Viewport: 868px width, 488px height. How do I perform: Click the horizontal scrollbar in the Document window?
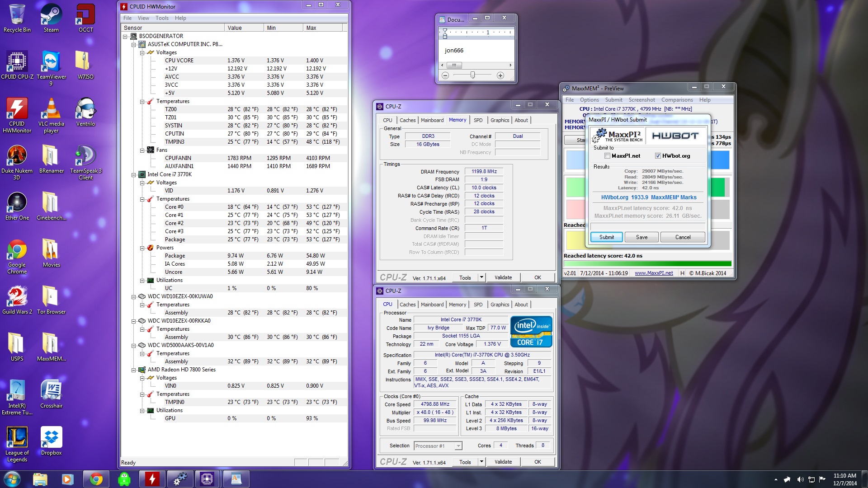[476, 65]
